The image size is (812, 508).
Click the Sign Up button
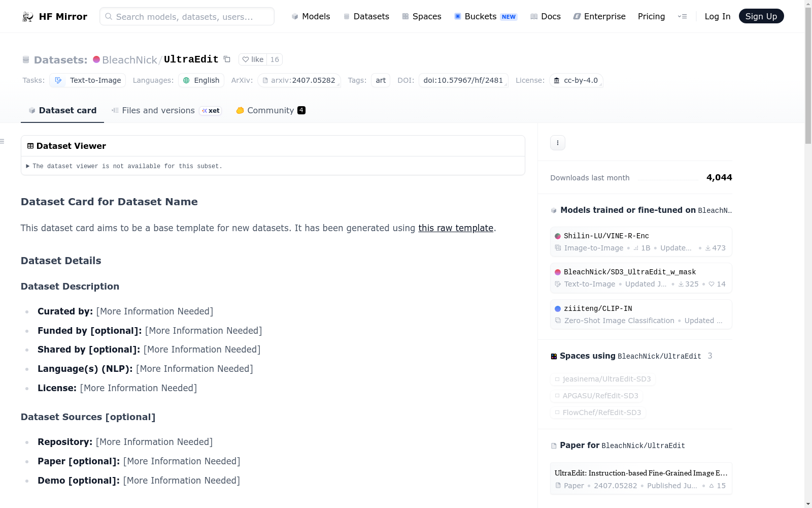coord(761,16)
